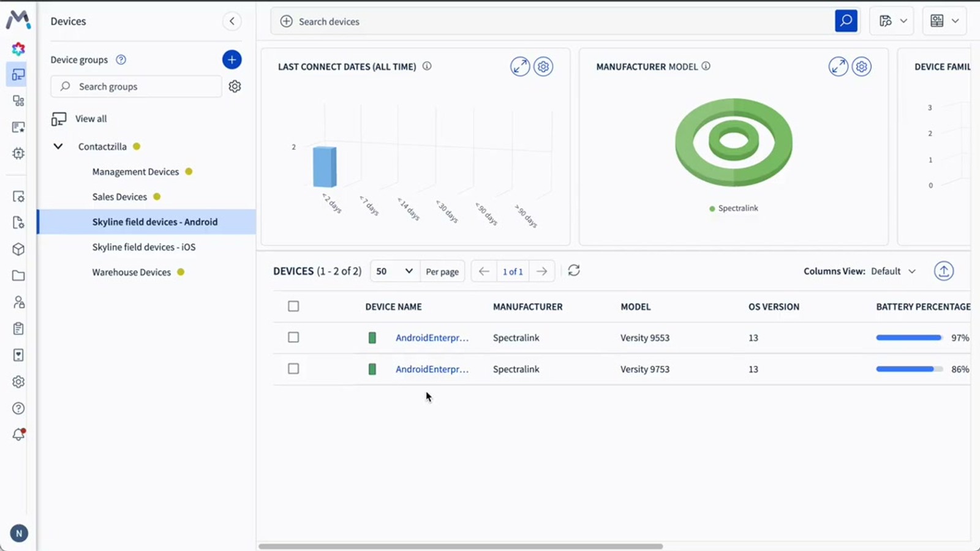
Task: Open the device-with-gear icon in the sidebar
Action: 18,197
